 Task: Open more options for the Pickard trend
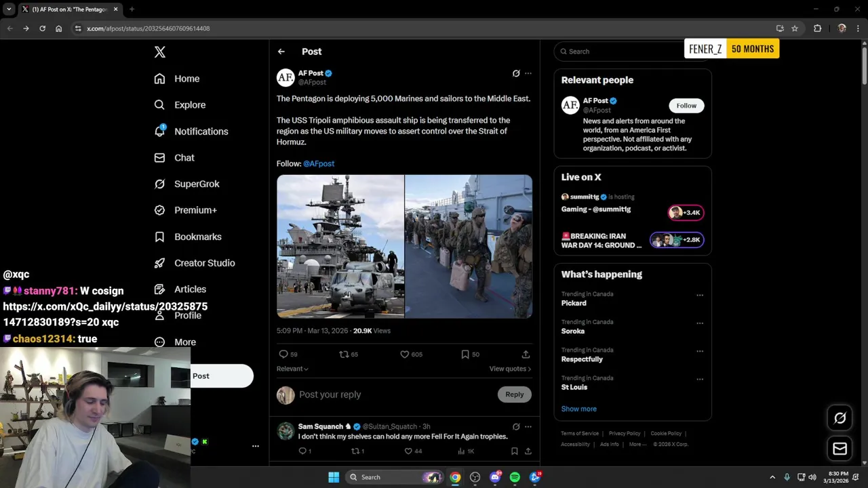700,295
